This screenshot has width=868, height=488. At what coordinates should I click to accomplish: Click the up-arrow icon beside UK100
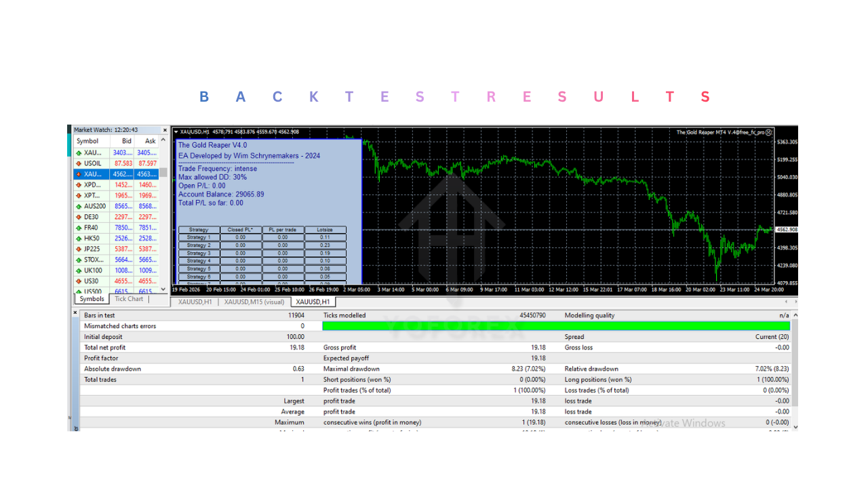click(79, 270)
